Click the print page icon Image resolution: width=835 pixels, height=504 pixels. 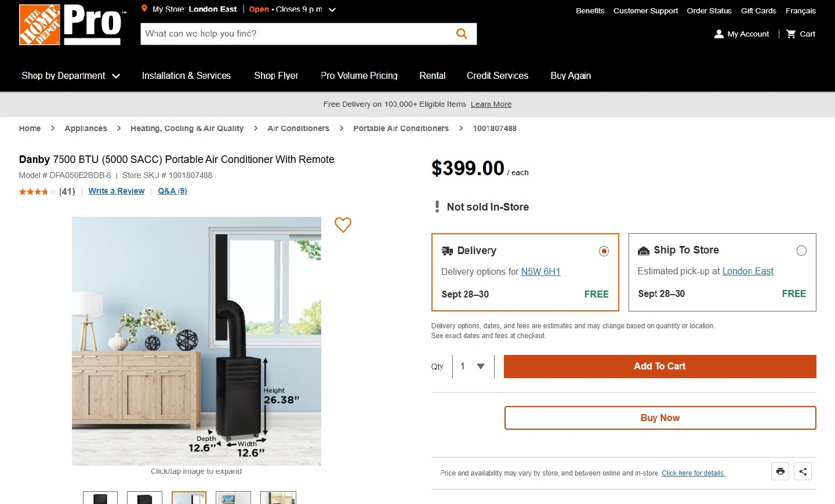780,472
